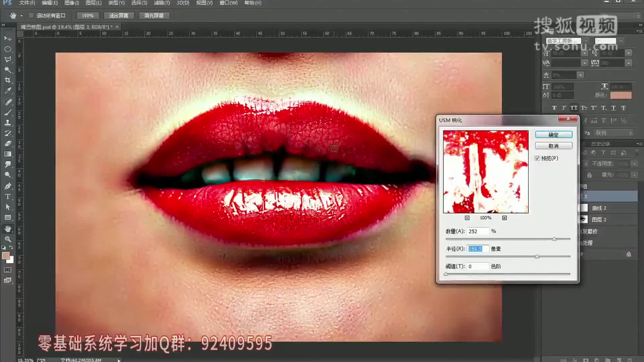Select the Dodge tool
Image resolution: width=644 pixels, height=362 pixels.
tap(8, 175)
